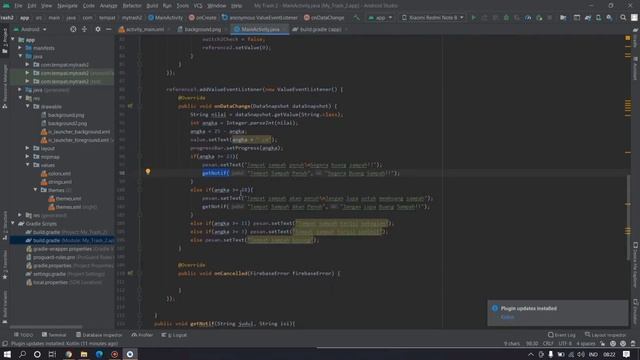This screenshot has height=360, width=640.
Task: Open the app run configuration dropdown
Action: click(380, 18)
